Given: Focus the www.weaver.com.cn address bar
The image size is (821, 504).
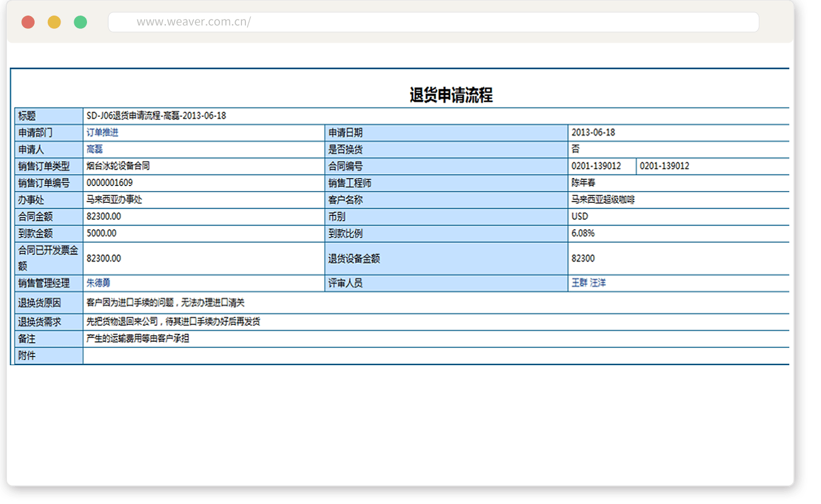Looking at the screenshot, I should 432,22.
